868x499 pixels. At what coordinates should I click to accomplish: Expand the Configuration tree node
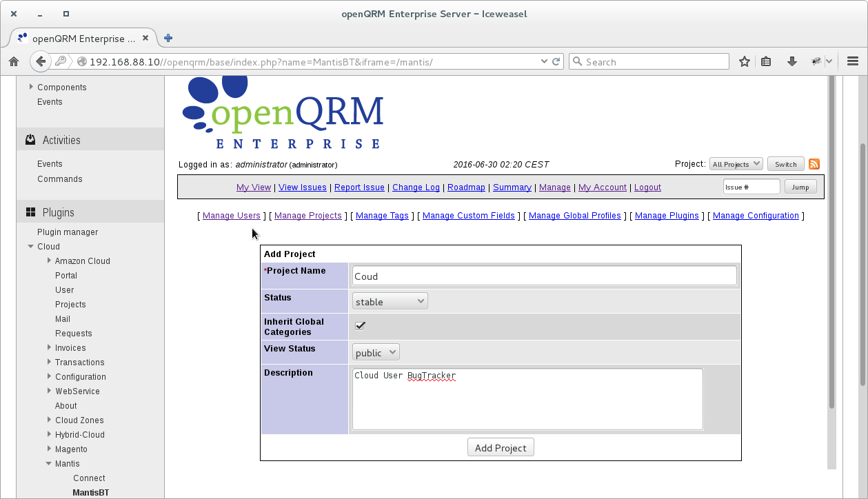pyautogui.click(x=49, y=376)
